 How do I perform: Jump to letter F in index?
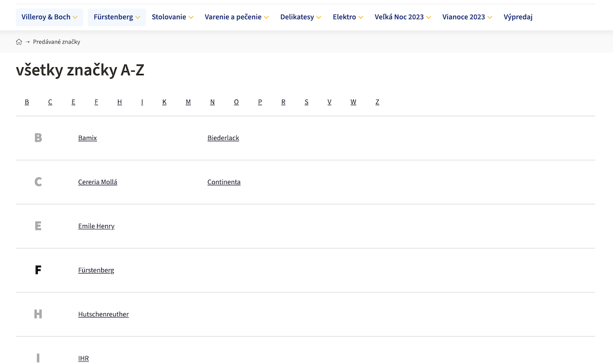click(96, 102)
